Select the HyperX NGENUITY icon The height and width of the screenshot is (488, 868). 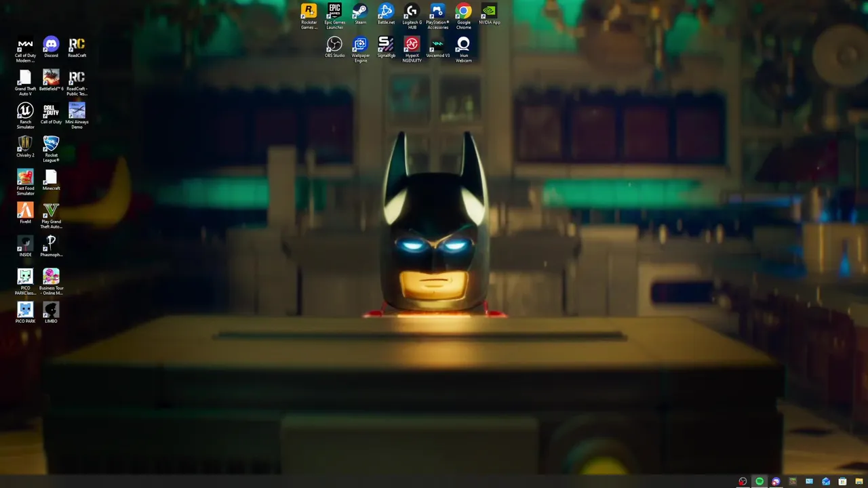(412, 49)
